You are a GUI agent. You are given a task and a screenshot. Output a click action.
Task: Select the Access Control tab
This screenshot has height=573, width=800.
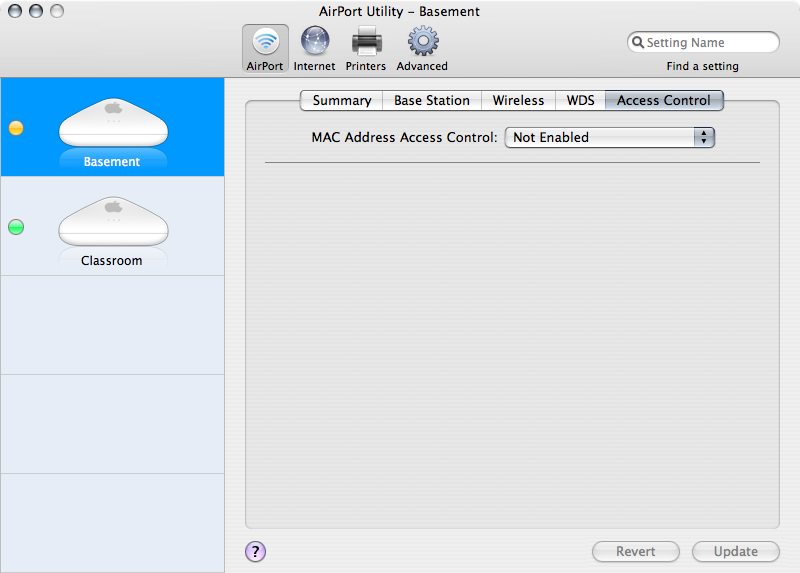[x=664, y=101]
